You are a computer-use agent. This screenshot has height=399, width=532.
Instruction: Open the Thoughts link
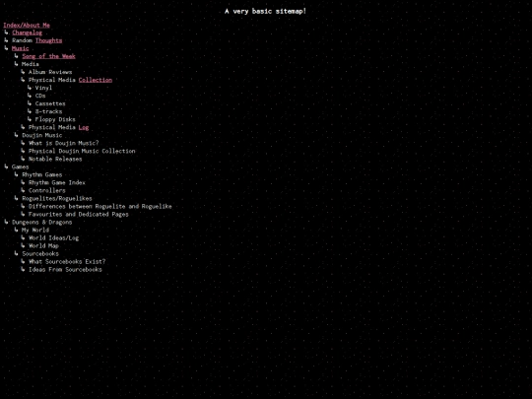49,40
